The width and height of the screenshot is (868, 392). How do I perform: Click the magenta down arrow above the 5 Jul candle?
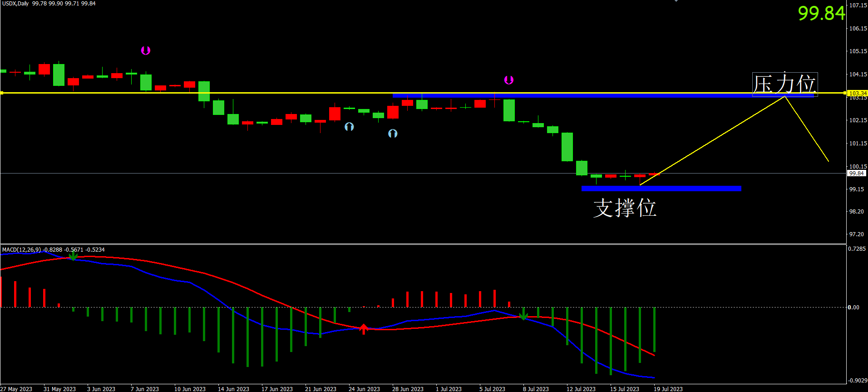508,80
